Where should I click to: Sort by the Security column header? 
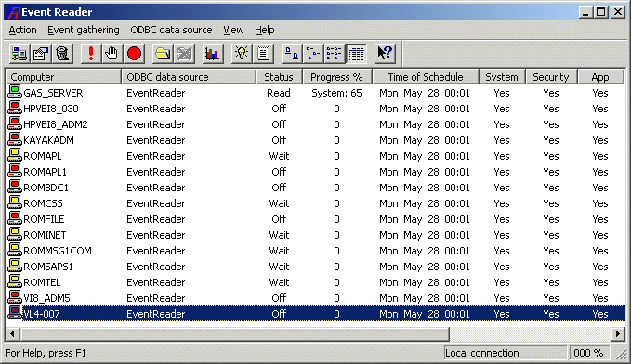(551, 77)
